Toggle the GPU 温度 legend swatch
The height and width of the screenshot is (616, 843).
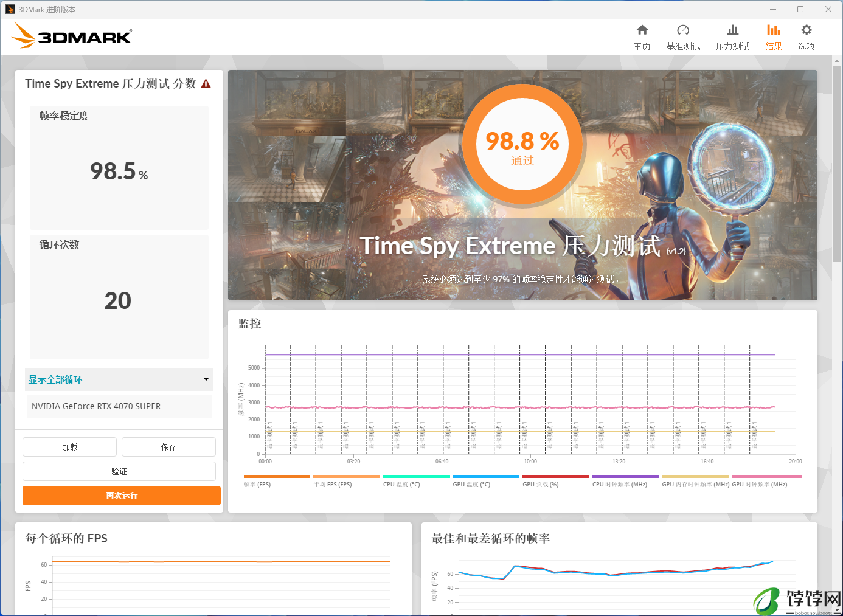(x=486, y=477)
